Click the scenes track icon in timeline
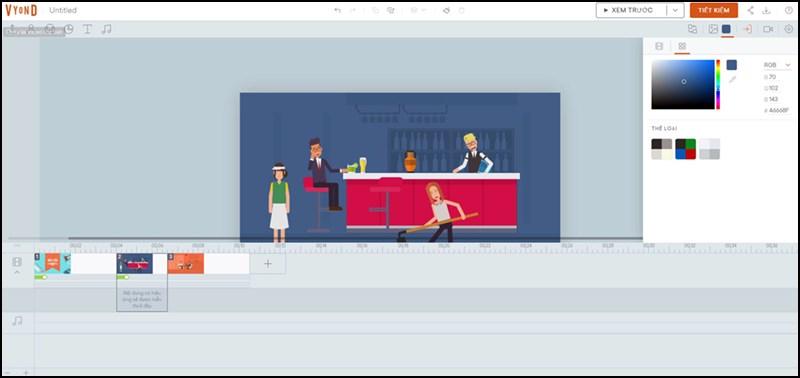This screenshot has width=800, height=378. coord(17,262)
